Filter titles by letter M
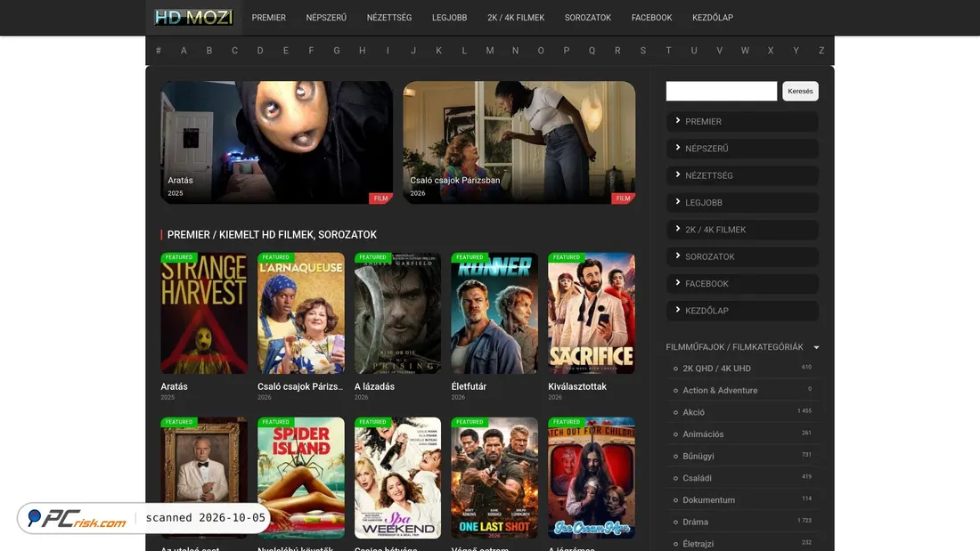The height and width of the screenshot is (551, 980). click(x=490, y=51)
